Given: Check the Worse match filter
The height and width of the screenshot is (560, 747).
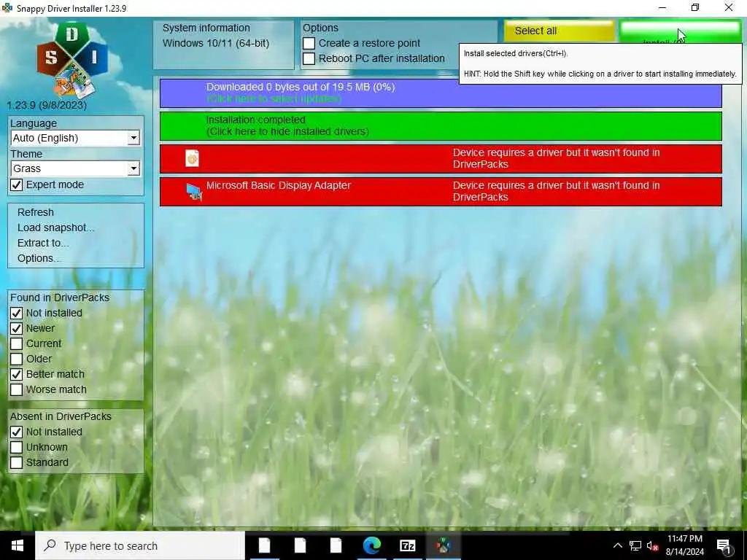Looking at the screenshot, I should click(16, 389).
